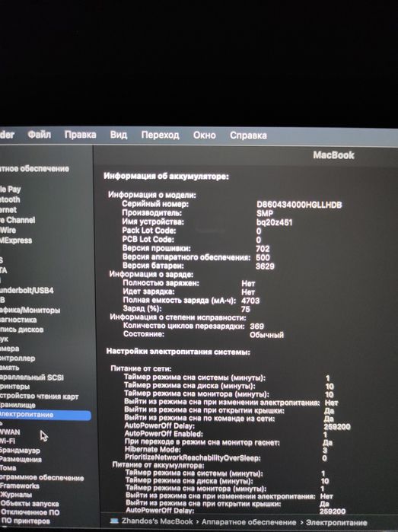Click the Заряд (%) value 75
This screenshot has height=532, width=398.
coord(246,309)
